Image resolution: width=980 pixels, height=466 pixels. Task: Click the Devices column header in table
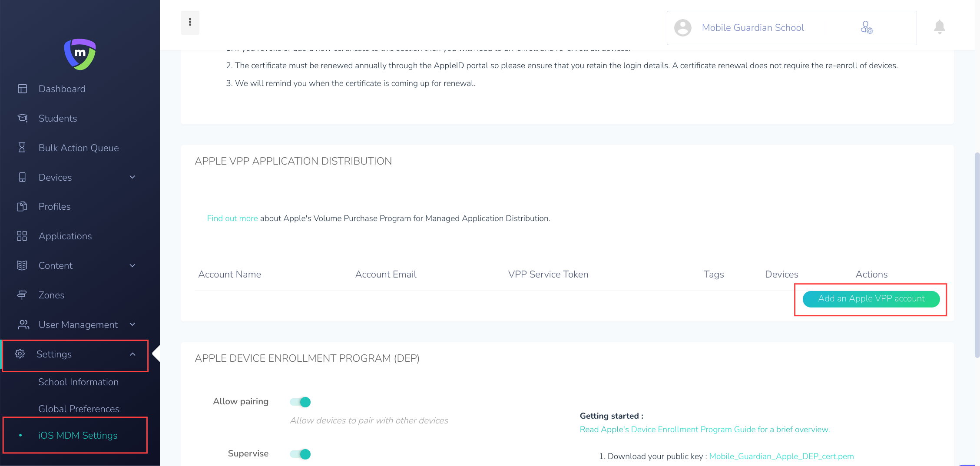[781, 274]
